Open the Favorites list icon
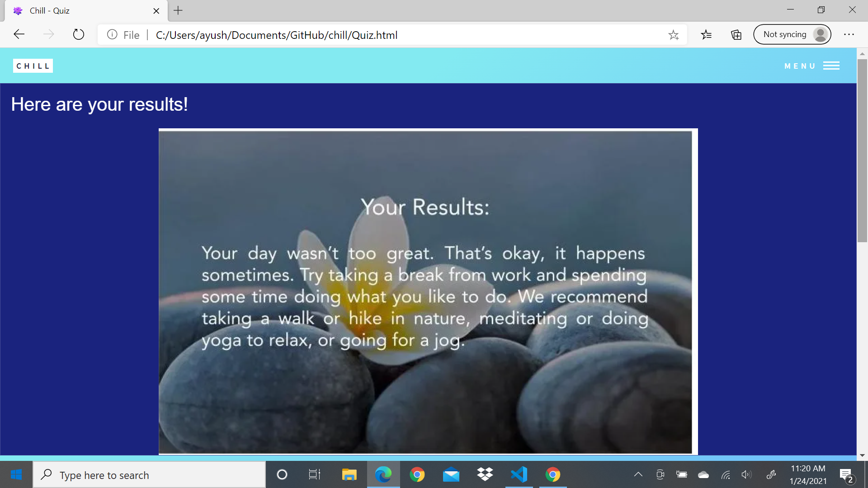The width and height of the screenshot is (868, 488). point(706,34)
